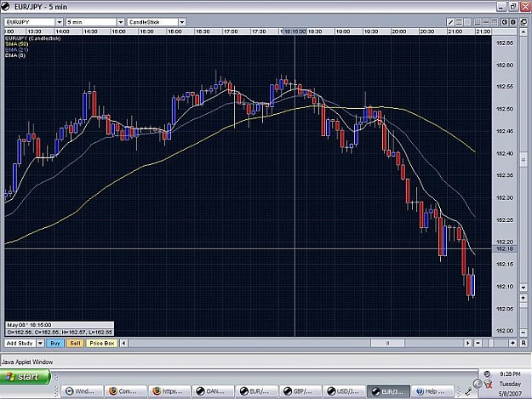Open the OAN... taskbar window
Image resolution: width=532 pixels, height=399 pixels.
tap(213, 391)
